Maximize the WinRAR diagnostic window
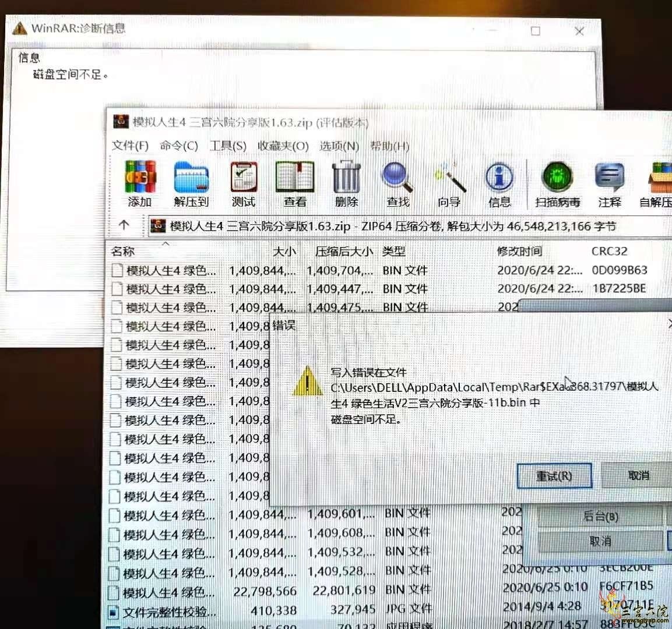The width and height of the screenshot is (672, 629). click(535, 31)
